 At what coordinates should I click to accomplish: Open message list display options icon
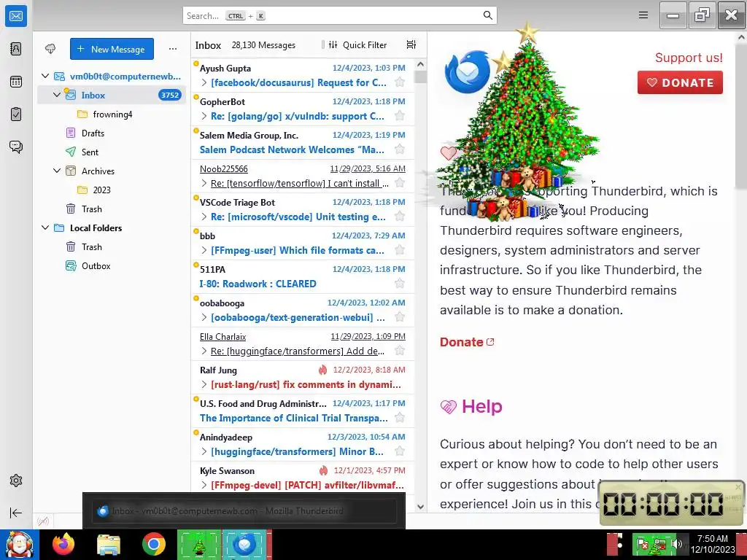click(x=411, y=44)
